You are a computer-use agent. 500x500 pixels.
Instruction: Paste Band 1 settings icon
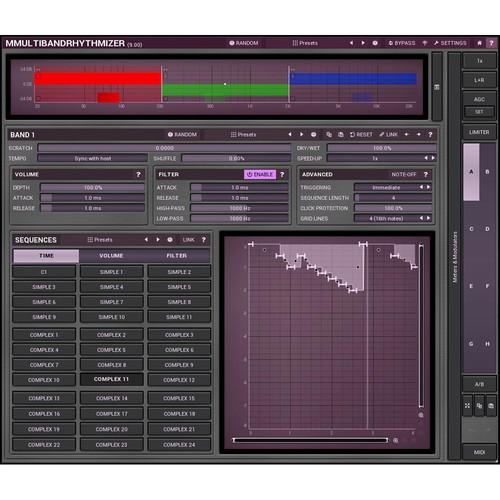[x=340, y=134]
